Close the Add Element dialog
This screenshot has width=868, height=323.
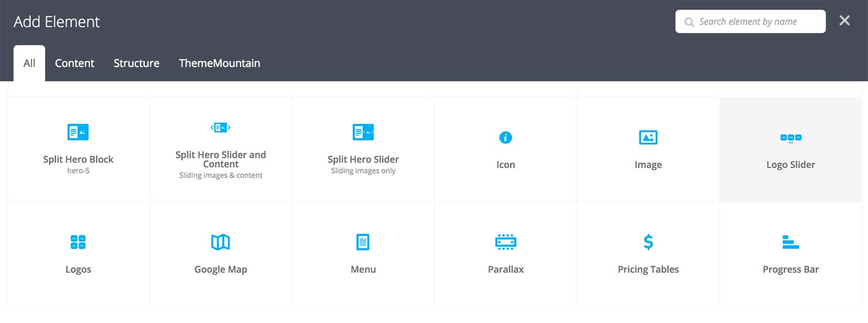coord(845,21)
